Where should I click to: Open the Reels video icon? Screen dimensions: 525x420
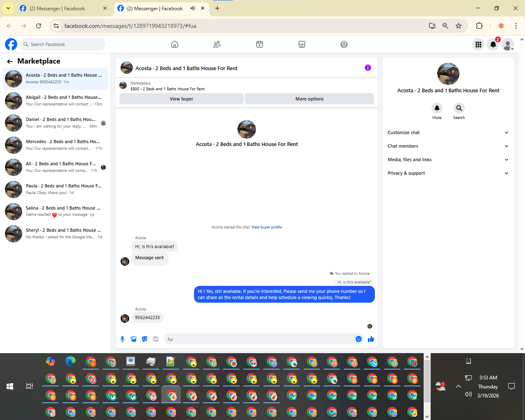click(x=260, y=44)
